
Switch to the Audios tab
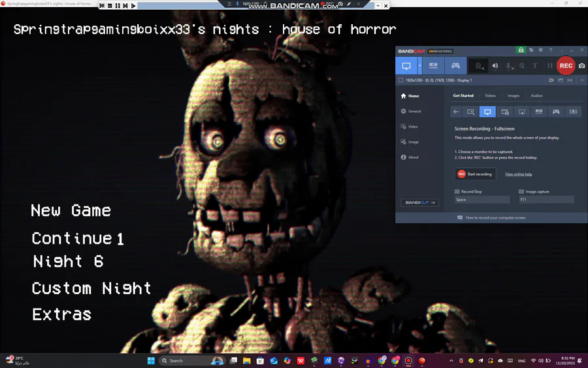(x=536, y=95)
